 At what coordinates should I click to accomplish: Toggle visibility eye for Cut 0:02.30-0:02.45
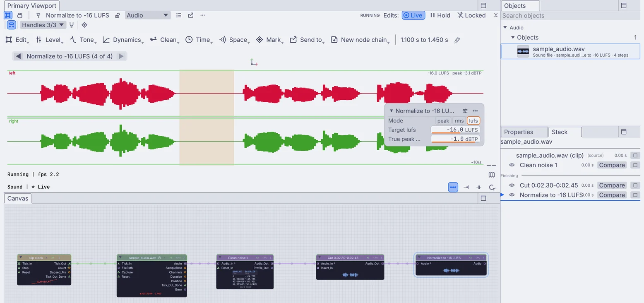pyautogui.click(x=512, y=185)
